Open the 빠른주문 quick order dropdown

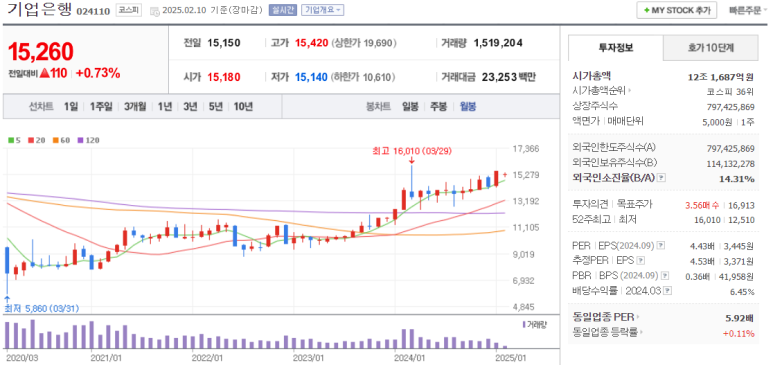(x=748, y=10)
